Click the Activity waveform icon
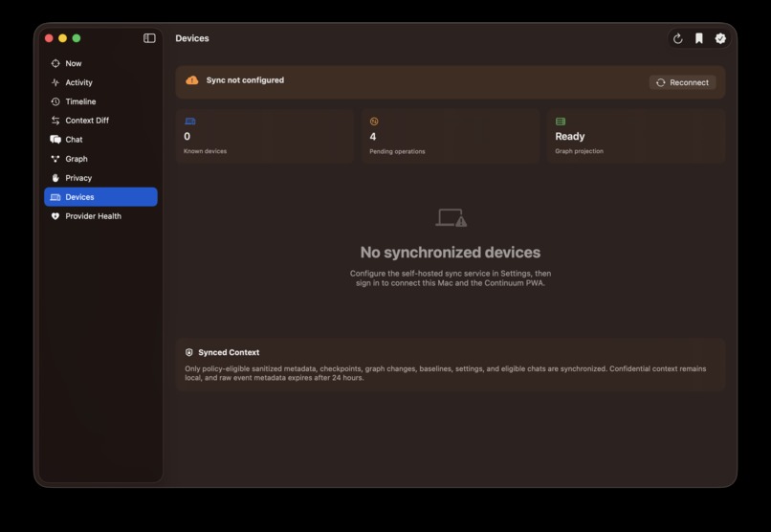771x532 pixels. click(55, 82)
